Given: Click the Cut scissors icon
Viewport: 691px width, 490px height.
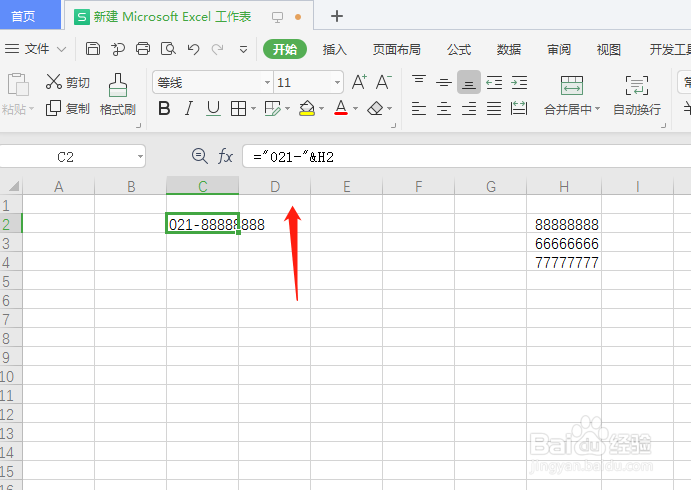Looking at the screenshot, I should pos(53,82).
